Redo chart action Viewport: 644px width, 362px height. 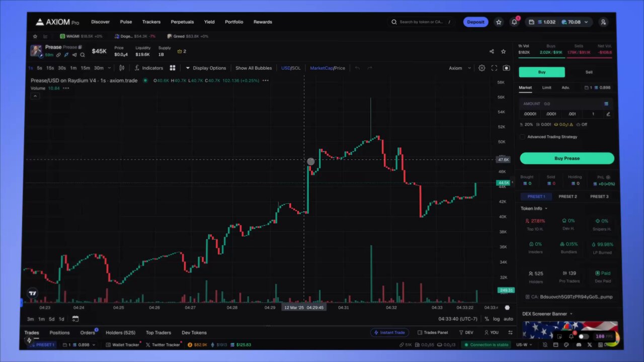pos(370,68)
